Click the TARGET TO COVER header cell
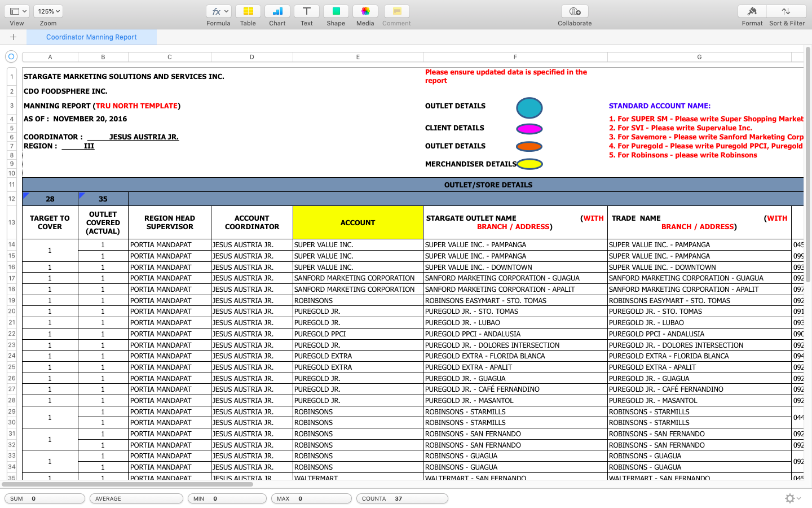Screen dimensions: 812x508 (50, 222)
